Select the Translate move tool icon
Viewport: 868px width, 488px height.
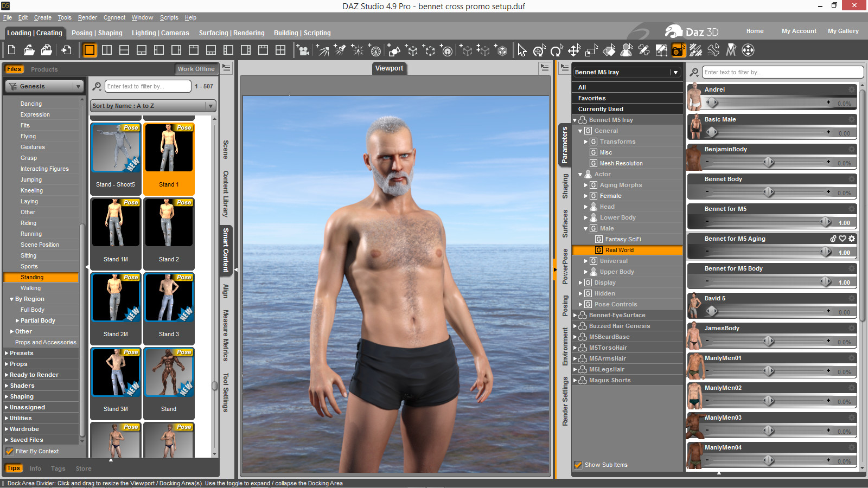click(x=574, y=50)
